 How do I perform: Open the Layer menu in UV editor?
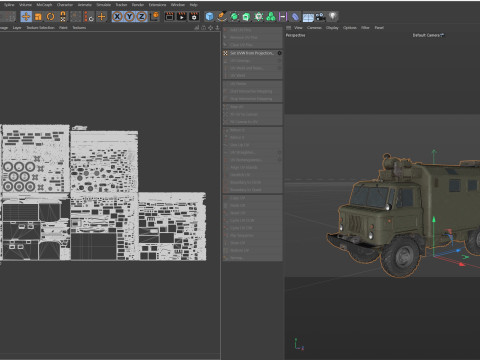17,28
